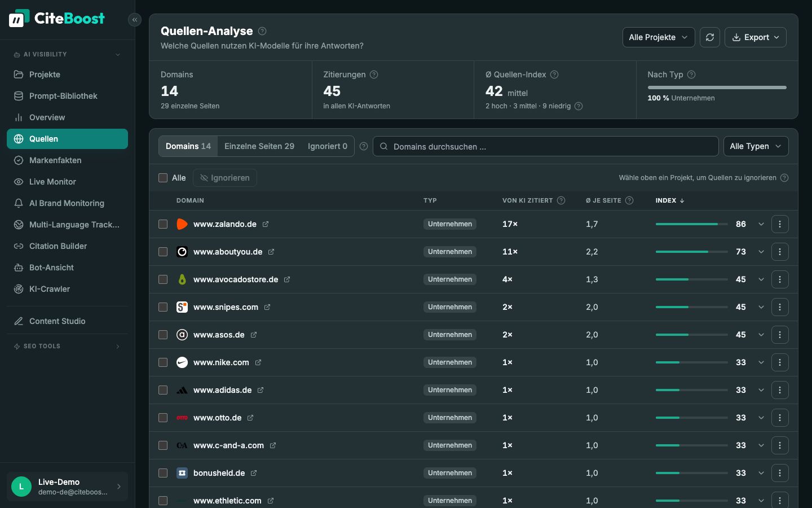Viewport: 812px width, 508px height.
Task: Click help icon next to Ignoriert tab group
Action: tap(364, 146)
